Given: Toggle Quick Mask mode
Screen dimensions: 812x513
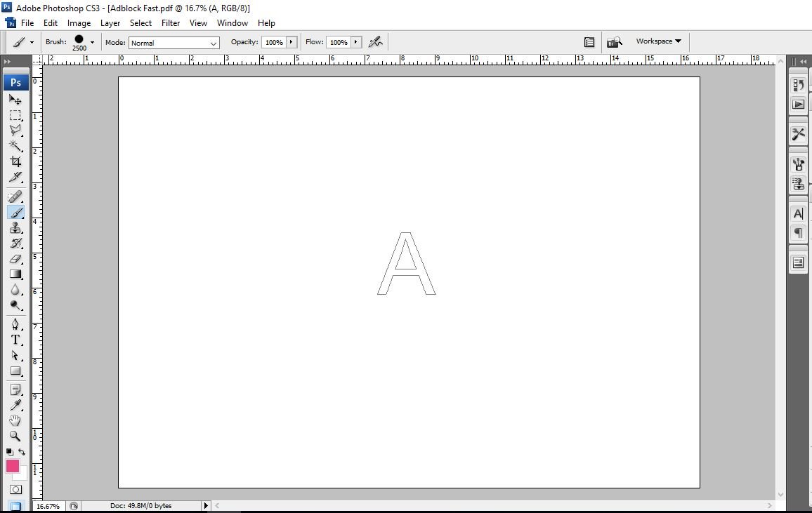Looking at the screenshot, I should (15, 489).
